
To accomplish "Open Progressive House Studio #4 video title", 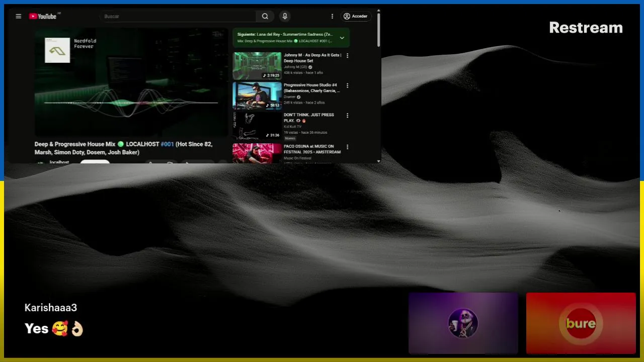I will click(x=312, y=88).
